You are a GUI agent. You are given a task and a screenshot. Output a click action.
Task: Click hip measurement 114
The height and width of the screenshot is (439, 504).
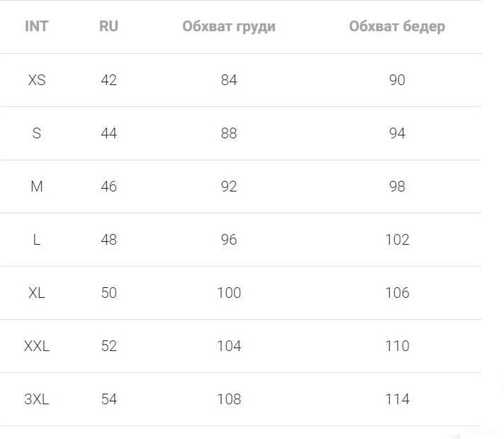(x=397, y=399)
